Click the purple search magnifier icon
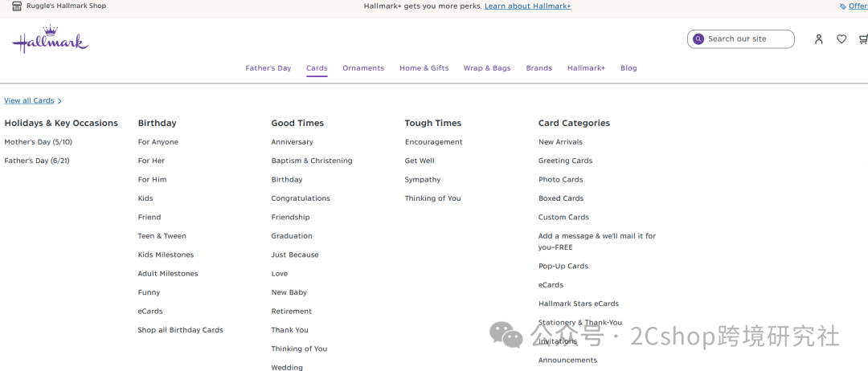Viewport: 868px width, 371px height. click(698, 39)
